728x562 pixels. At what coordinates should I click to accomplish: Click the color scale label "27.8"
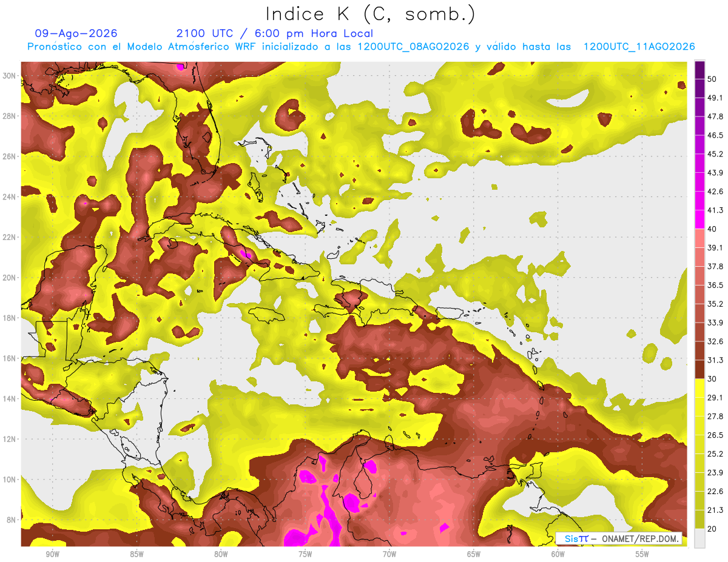715,416
